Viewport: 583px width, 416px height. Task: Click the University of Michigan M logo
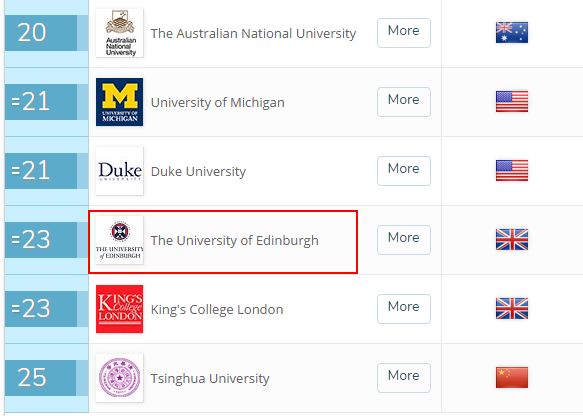120,102
